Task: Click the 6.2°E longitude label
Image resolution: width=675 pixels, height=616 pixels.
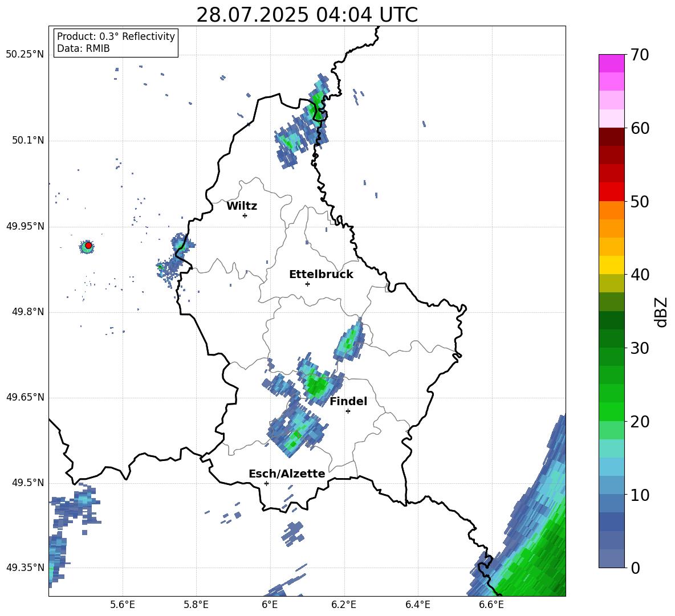Action: click(344, 605)
